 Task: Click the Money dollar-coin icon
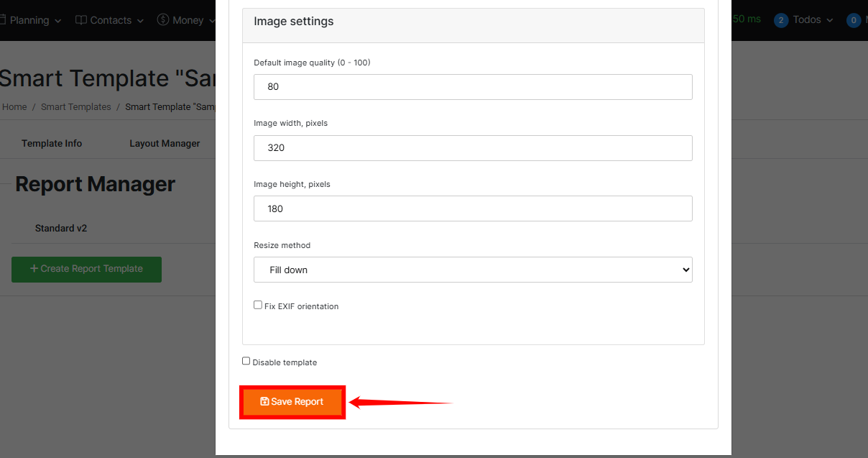(x=163, y=20)
